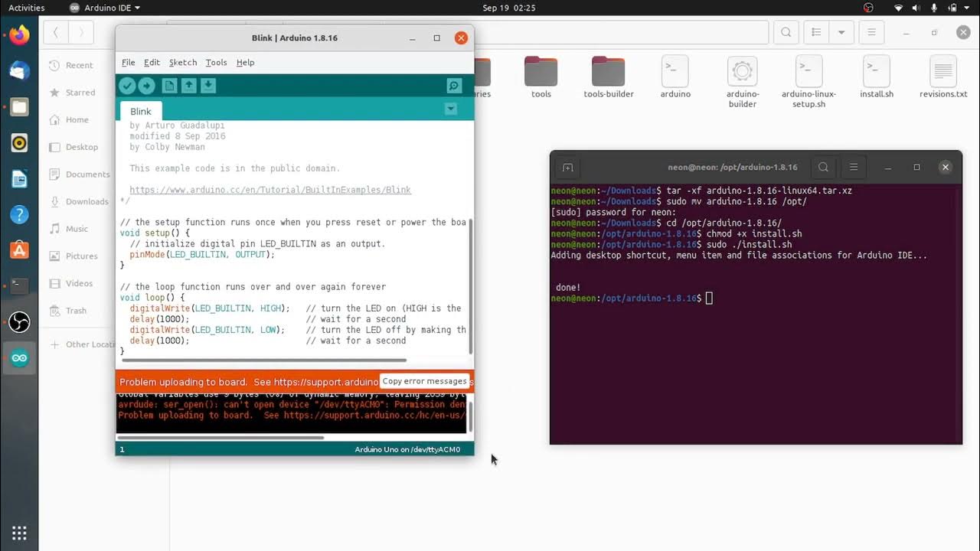The height and width of the screenshot is (551, 980).
Task: Click the volume icon in the top bar
Action: (916, 8)
